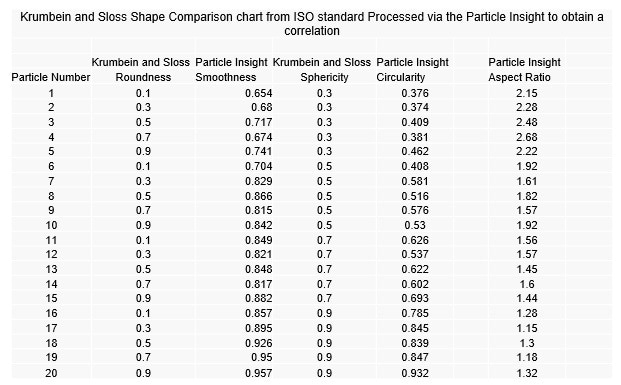Select aspect ratio cell showing 1.15

(x=527, y=328)
